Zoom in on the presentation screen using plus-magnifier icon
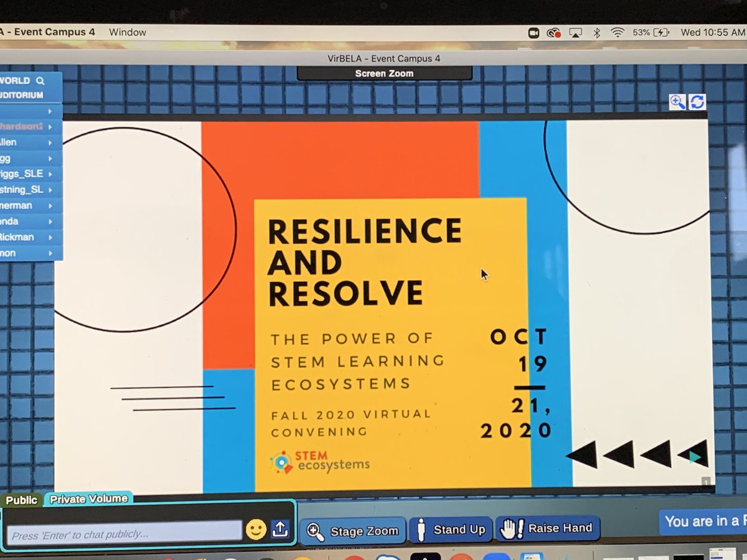The image size is (747, 560). point(677,102)
